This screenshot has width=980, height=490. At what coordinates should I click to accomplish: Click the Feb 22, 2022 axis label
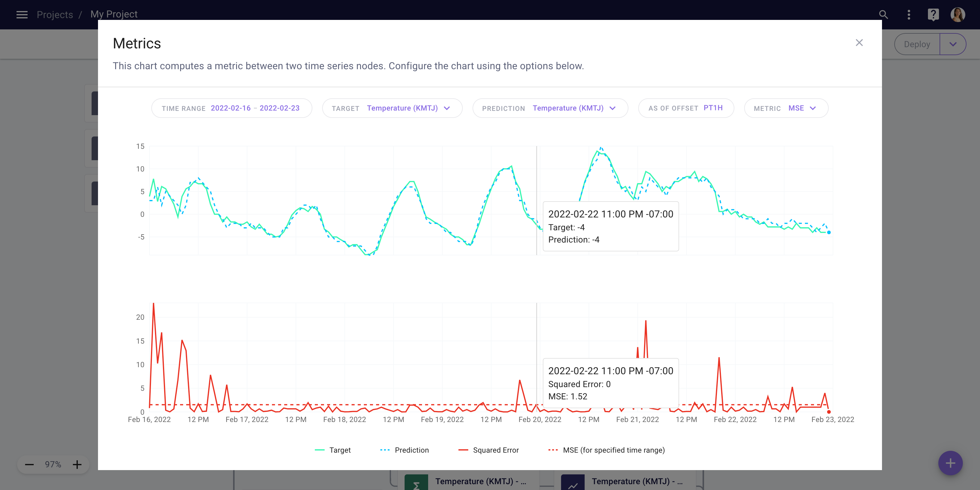[735, 419]
